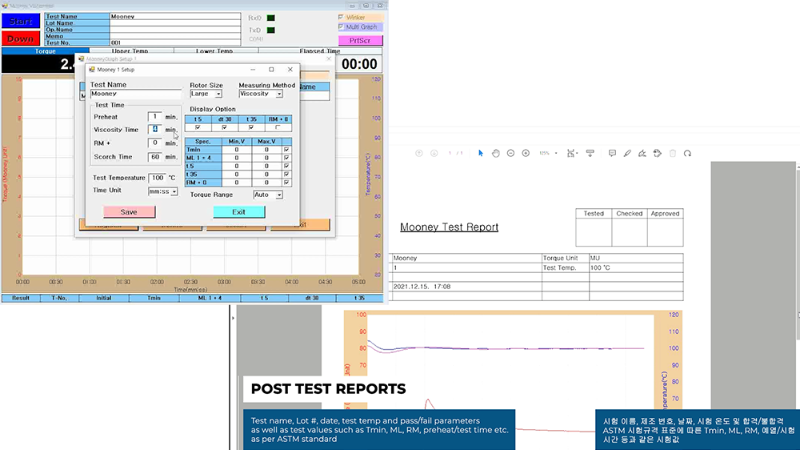
Task: Click the 2021.12.15. 17:08 date cell
Action: pos(466,287)
